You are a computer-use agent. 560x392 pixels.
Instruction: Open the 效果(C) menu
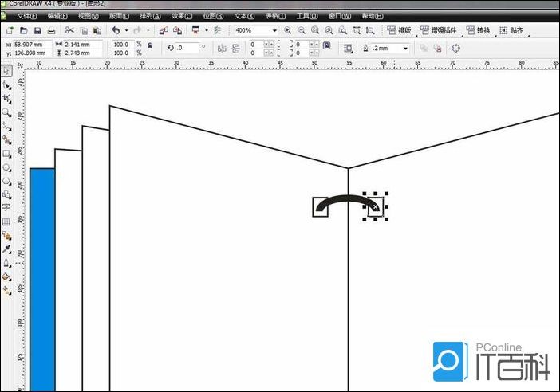181,16
